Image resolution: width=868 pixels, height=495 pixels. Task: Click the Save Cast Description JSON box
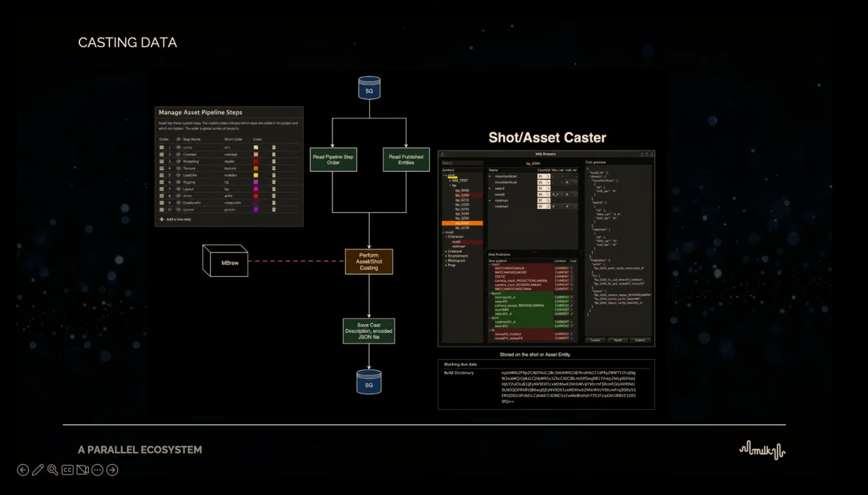369,331
